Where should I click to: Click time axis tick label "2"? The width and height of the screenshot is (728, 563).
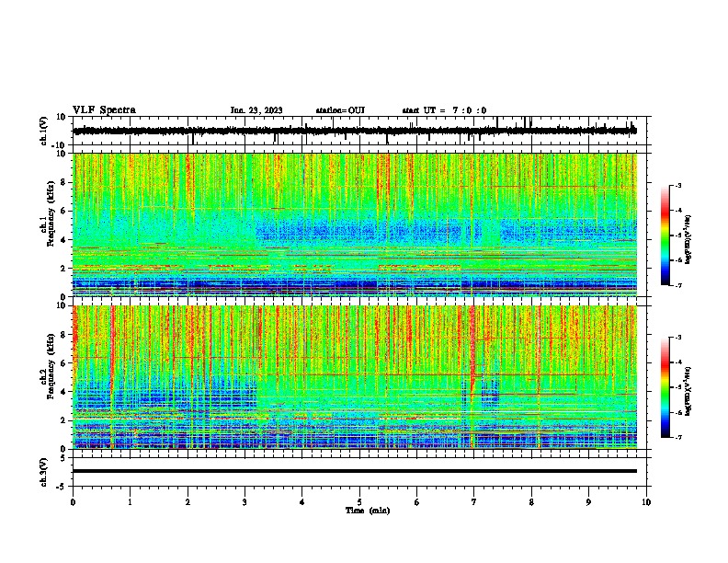click(188, 502)
